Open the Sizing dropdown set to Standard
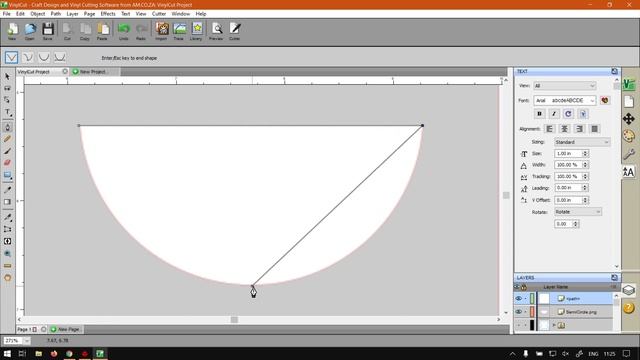This screenshot has width=640, height=360. pyautogui.click(x=582, y=142)
